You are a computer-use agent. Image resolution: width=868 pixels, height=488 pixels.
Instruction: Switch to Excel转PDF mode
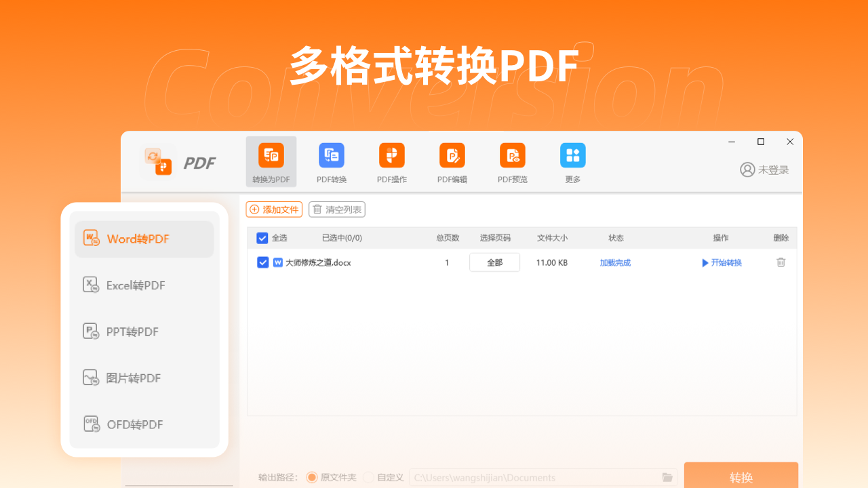pos(136,285)
